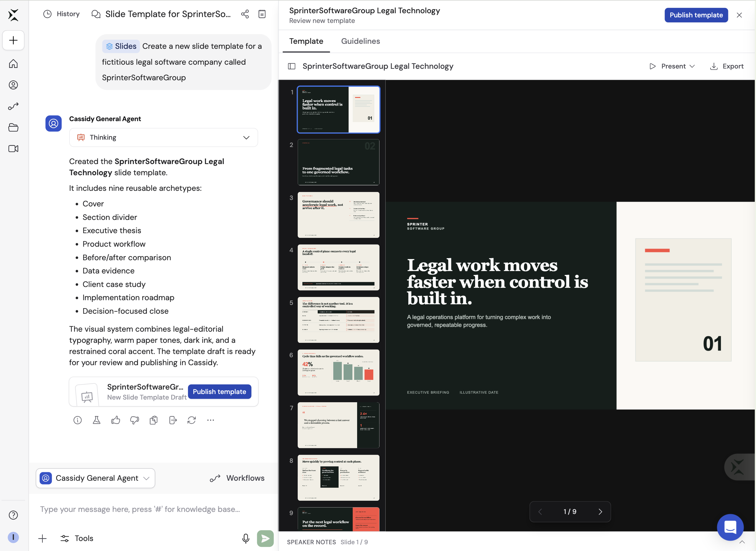756x551 pixels.
Task: Open more options ellipsis under response
Action: click(211, 420)
